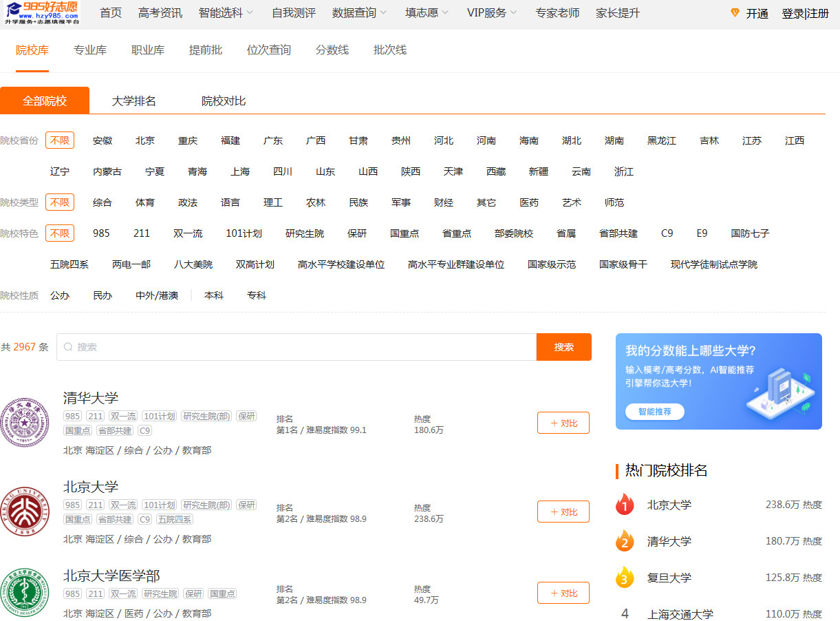Filter school type by 理工
The width and height of the screenshot is (840, 621).
click(273, 202)
